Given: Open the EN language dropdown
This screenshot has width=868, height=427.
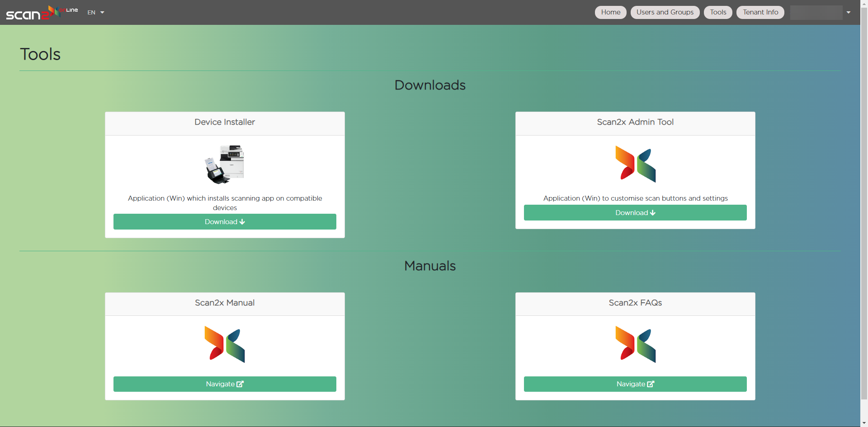Looking at the screenshot, I should click(95, 13).
